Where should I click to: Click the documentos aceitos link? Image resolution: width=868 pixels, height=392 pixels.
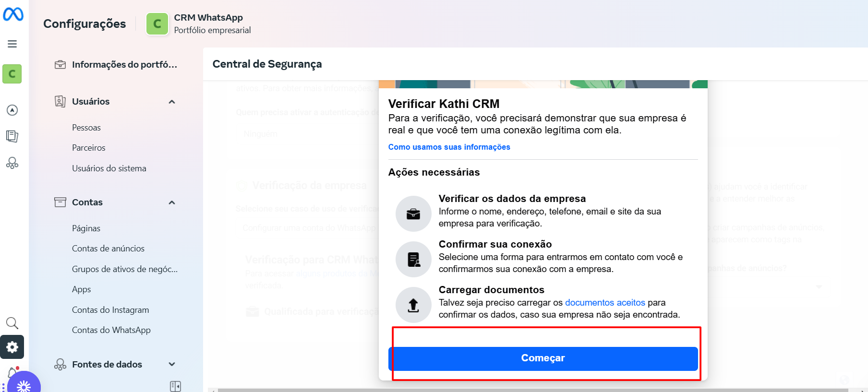605,302
